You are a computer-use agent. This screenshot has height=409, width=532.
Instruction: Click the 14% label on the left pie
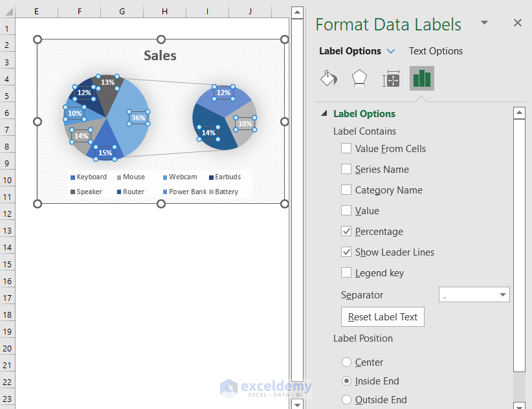point(81,136)
